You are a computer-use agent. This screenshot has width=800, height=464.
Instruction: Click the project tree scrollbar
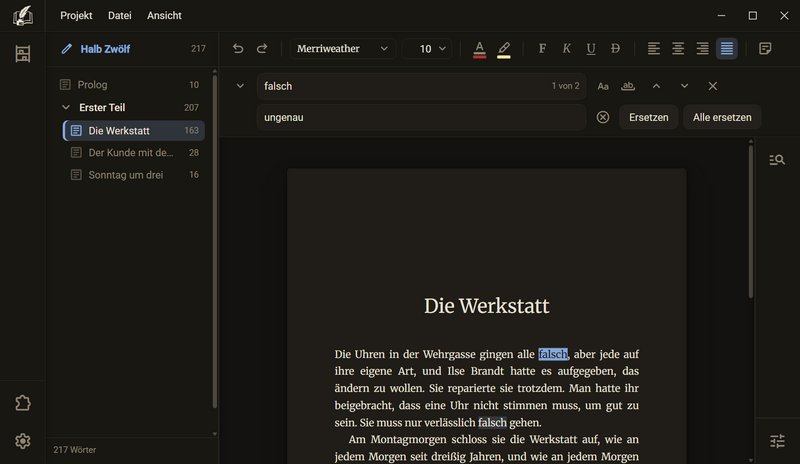point(214,241)
